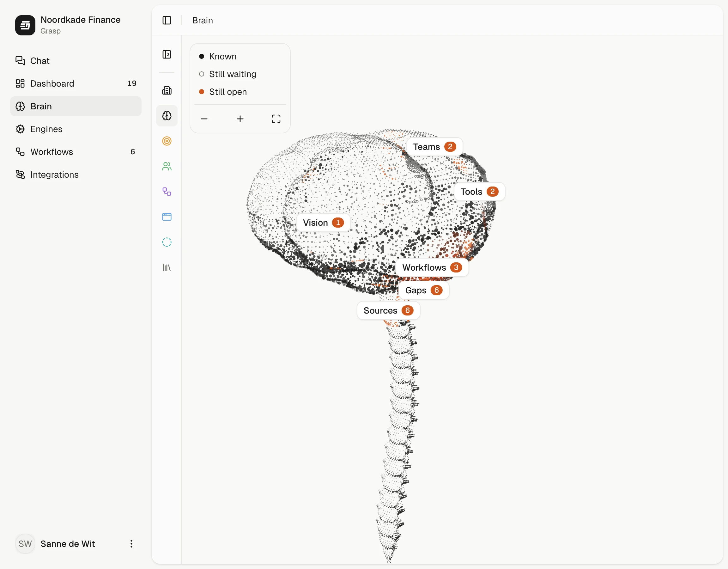Open the Chat page
This screenshot has width=728, height=569.
pos(76,61)
